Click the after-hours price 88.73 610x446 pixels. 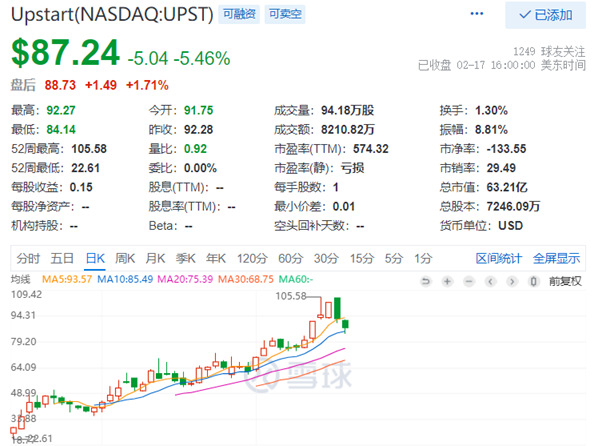click(x=60, y=85)
